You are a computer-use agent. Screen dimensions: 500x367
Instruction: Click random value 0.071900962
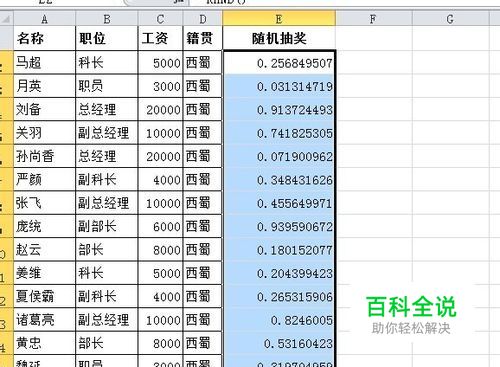(x=279, y=156)
